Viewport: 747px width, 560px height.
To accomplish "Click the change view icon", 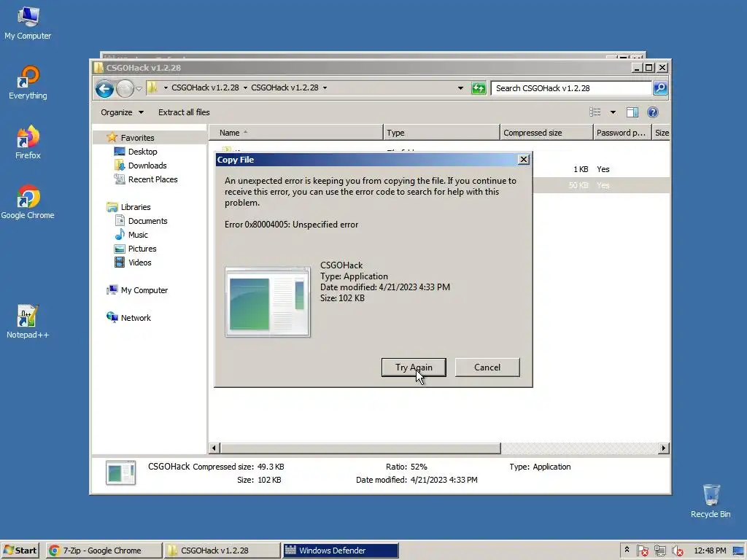I will coord(595,112).
